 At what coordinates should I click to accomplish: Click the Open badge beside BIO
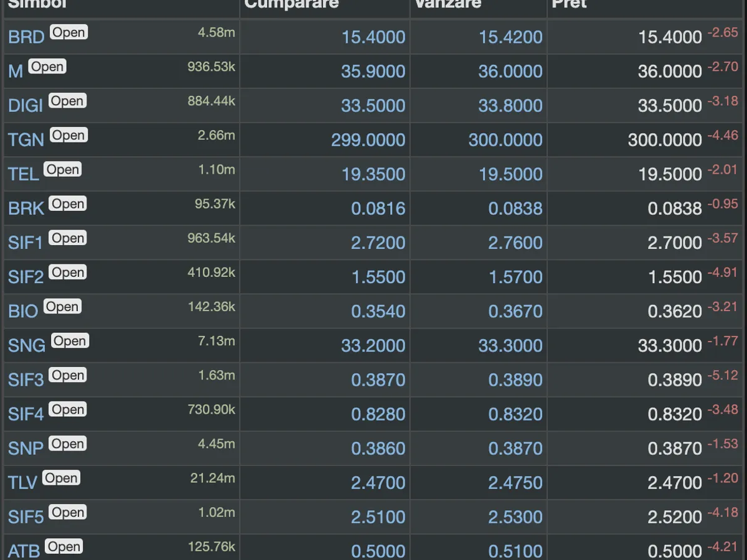pyautogui.click(x=62, y=307)
